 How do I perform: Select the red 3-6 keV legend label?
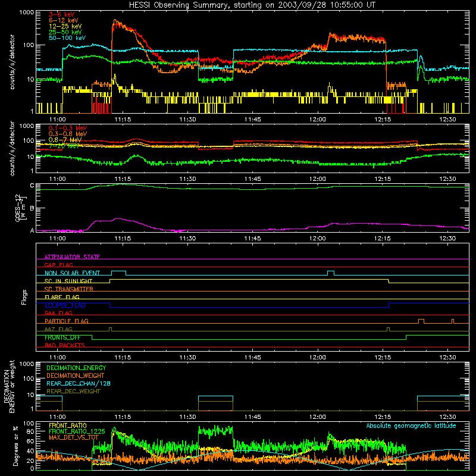(x=61, y=14)
